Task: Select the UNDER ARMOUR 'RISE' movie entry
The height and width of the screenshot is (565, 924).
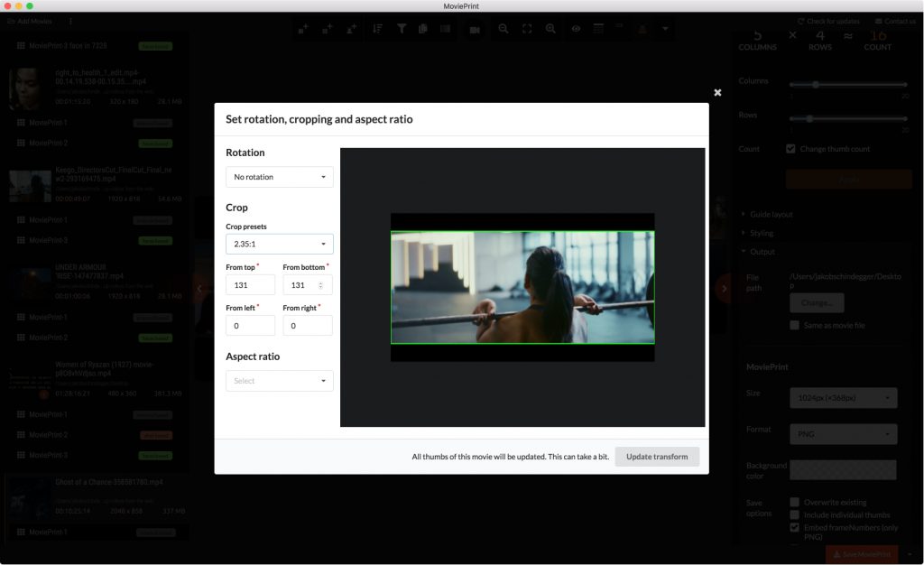Action: click(x=94, y=283)
